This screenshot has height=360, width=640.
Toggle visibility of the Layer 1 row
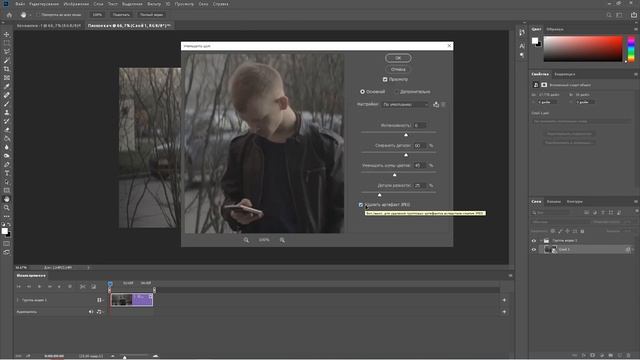point(533,249)
